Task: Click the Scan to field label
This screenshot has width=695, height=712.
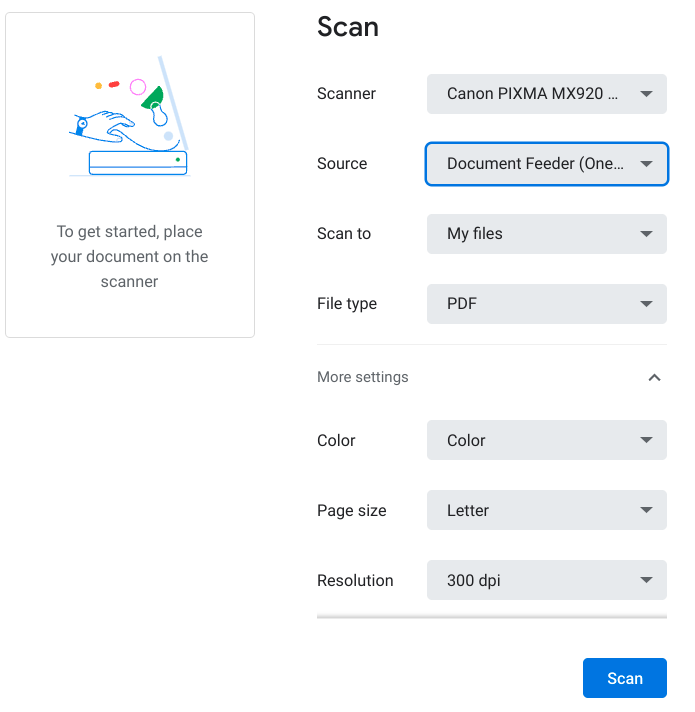Action: point(344,234)
